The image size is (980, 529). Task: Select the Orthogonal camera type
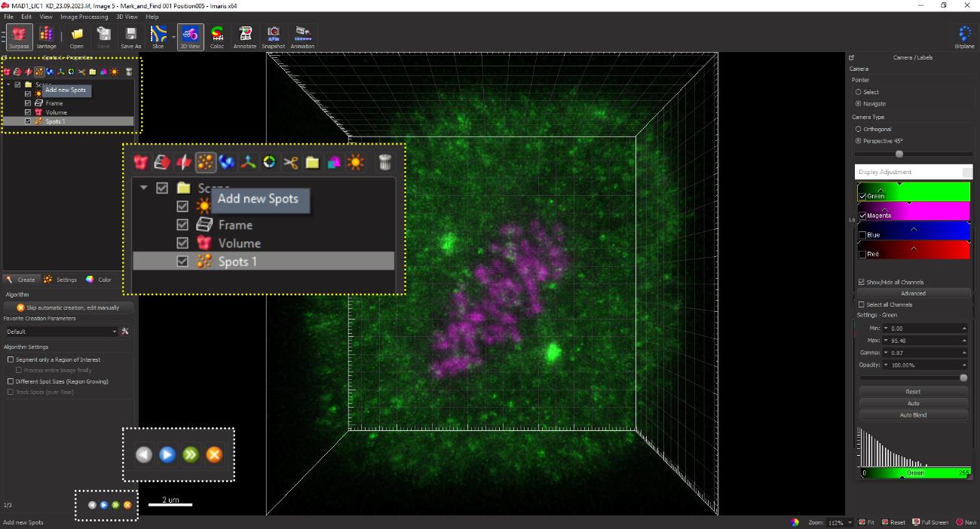click(859, 130)
